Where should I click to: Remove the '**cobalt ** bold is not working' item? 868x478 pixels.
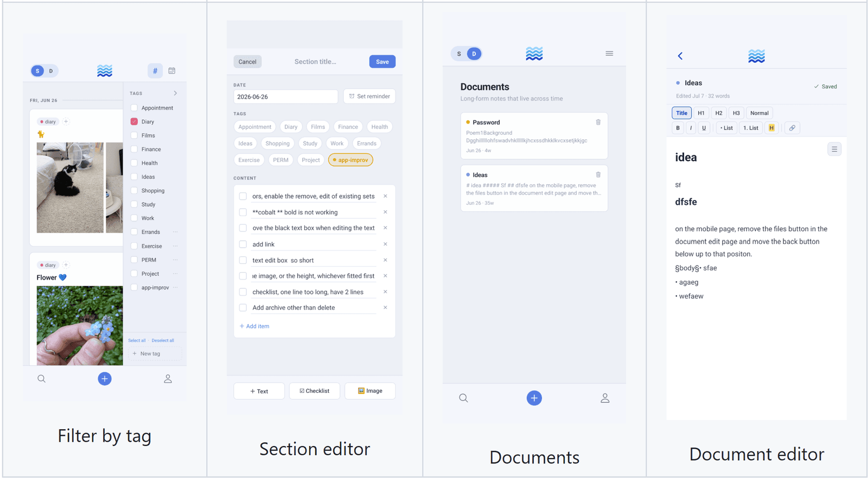[385, 212]
